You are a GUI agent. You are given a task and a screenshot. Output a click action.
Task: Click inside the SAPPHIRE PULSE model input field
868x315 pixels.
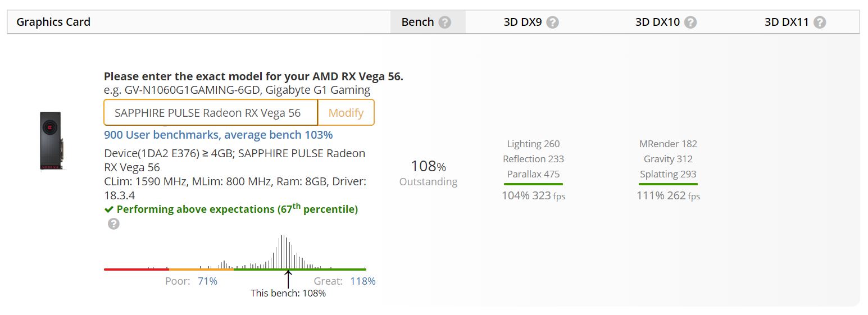[x=211, y=113]
